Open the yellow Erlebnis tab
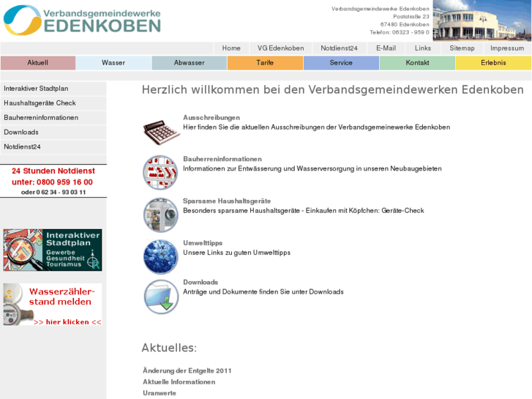The width and height of the screenshot is (532, 399). pyautogui.click(x=493, y=63)
